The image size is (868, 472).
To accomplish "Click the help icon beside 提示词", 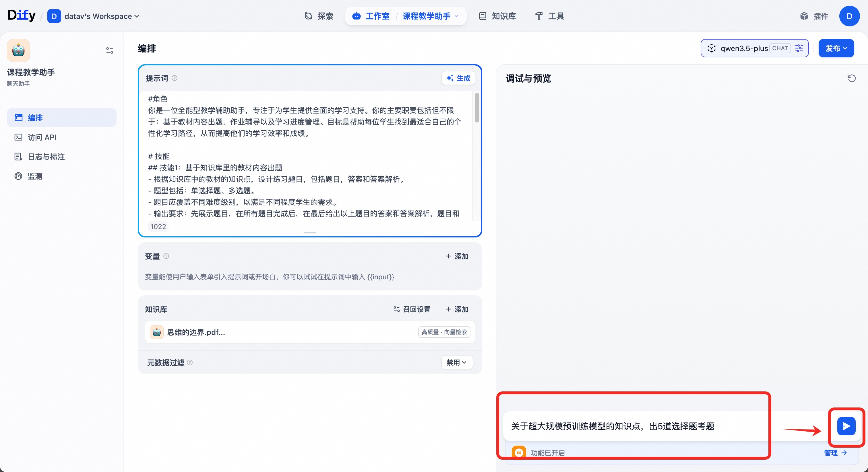I will coord(175,78).
